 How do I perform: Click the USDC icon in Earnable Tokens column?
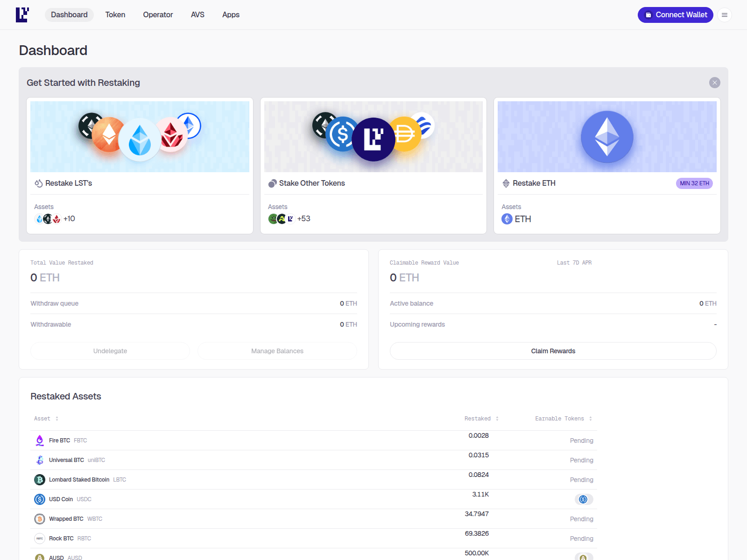coord(583,499)
